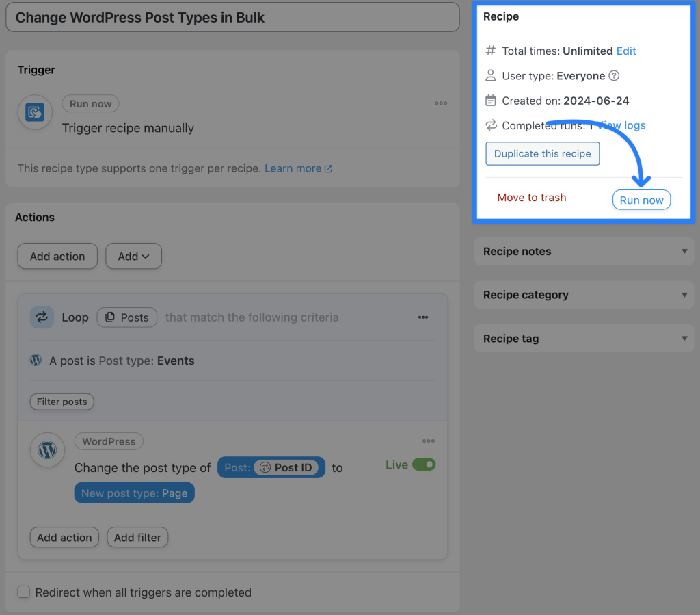The height and width of the screenshot is (615, 700).
Task: Select the Loop icon in the actions block
Action: point(42,317)
